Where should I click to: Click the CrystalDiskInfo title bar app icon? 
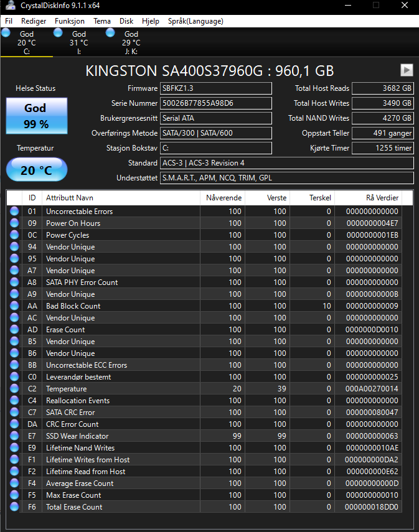tap(10, 6)
